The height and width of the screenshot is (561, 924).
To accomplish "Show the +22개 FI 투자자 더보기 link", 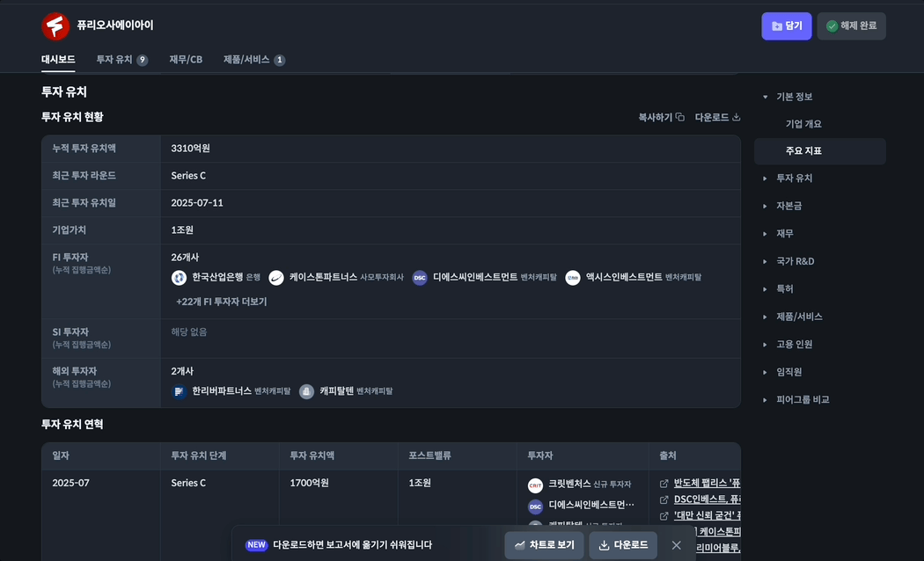I will point(221,302).
